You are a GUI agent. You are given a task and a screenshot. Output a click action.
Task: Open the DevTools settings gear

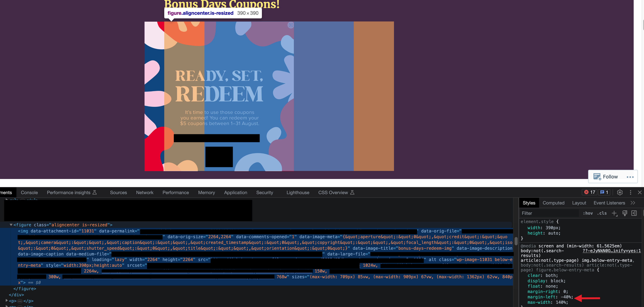(620, 192)
